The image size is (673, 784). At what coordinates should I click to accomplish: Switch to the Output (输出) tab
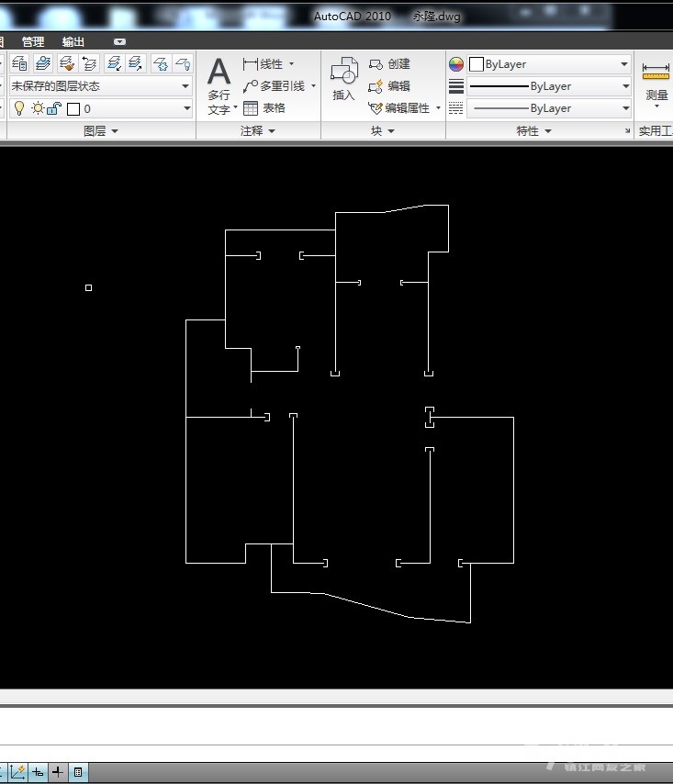[73, 42]
